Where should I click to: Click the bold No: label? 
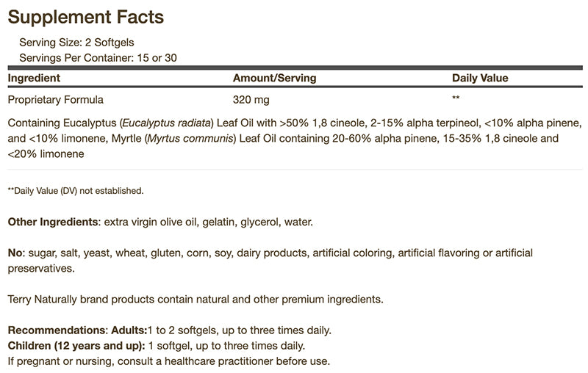16,253
